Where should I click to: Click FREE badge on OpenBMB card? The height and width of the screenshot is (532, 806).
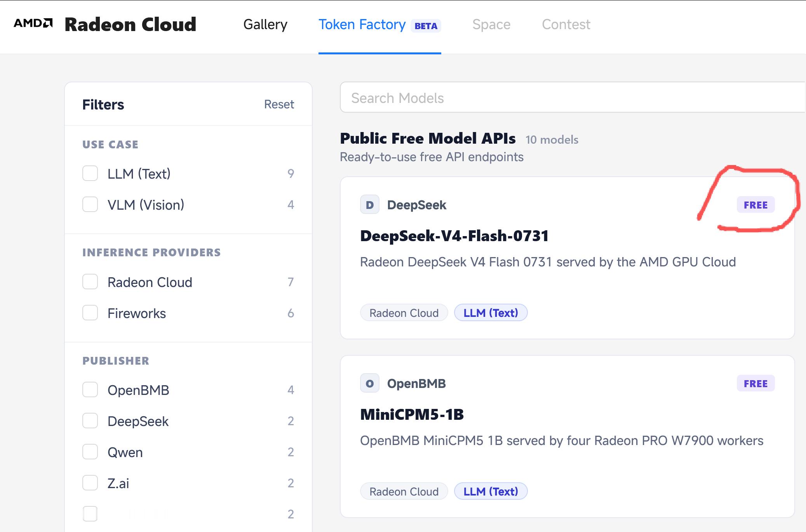(x=756, y=384)
